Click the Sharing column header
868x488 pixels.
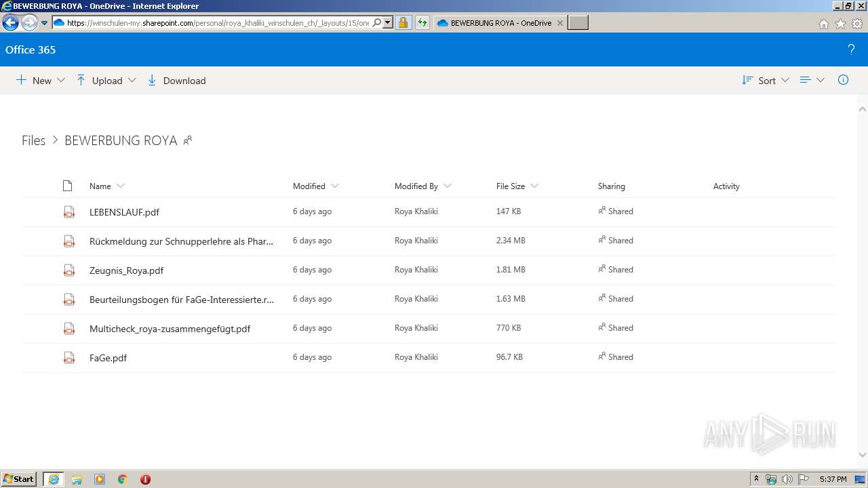pos(612,186)
